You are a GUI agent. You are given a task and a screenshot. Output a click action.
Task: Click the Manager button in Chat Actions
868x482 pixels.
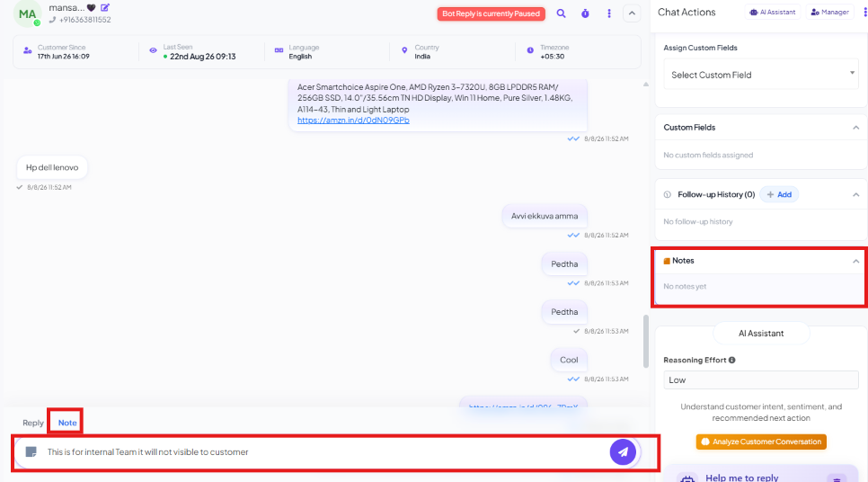(x=829, y=13)
